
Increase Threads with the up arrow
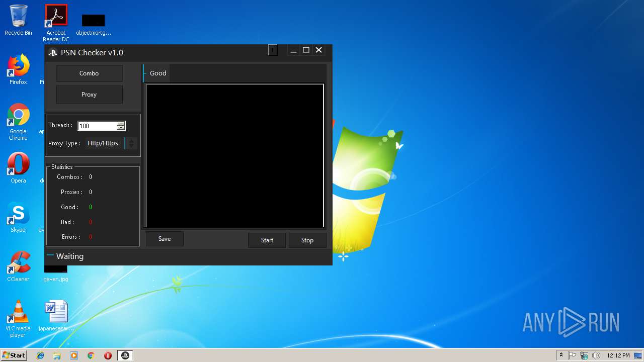[121, 124]
